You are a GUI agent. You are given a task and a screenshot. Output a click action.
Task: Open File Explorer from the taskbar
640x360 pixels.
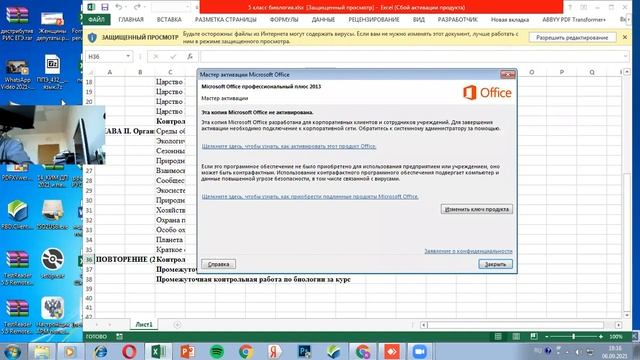tap(42, 351)
